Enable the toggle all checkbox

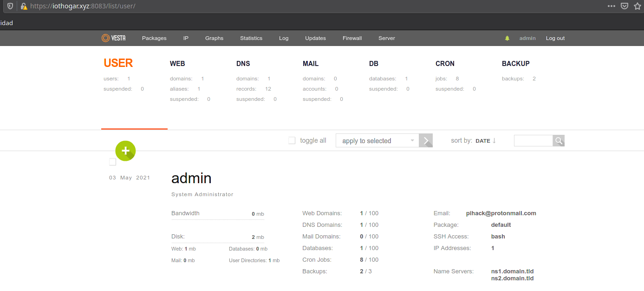(x=292, y=140)
